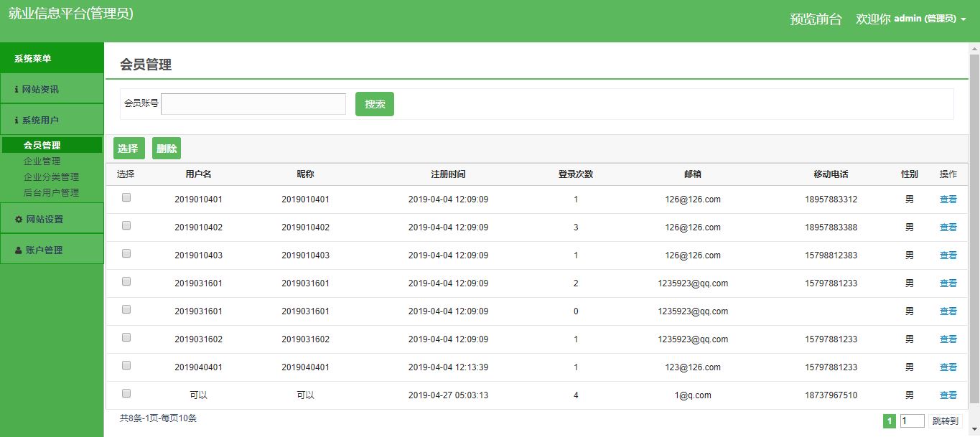View details of user 2019040401 via 查看

pos(948,367)
